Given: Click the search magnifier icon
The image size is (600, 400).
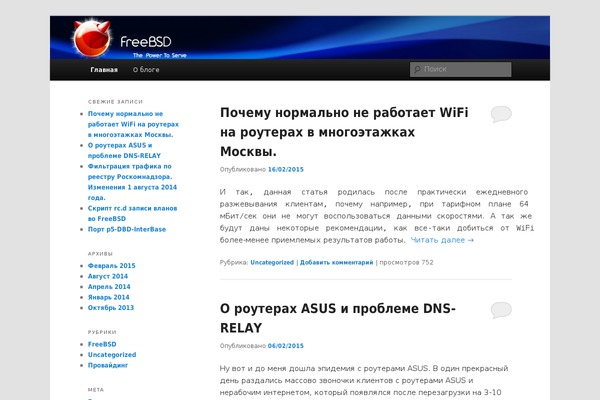Looking at the screenshot, I should pyautogui.click(x=417, y=69).
